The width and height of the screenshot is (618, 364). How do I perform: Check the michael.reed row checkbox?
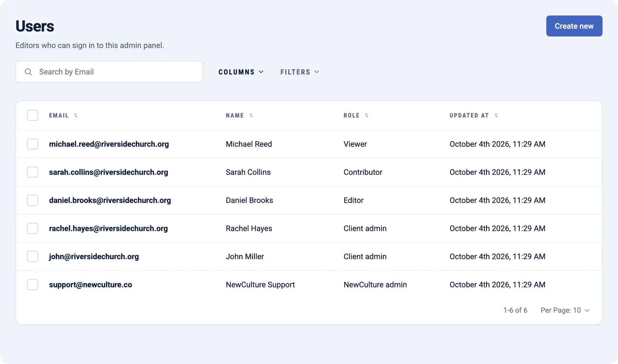32,144
